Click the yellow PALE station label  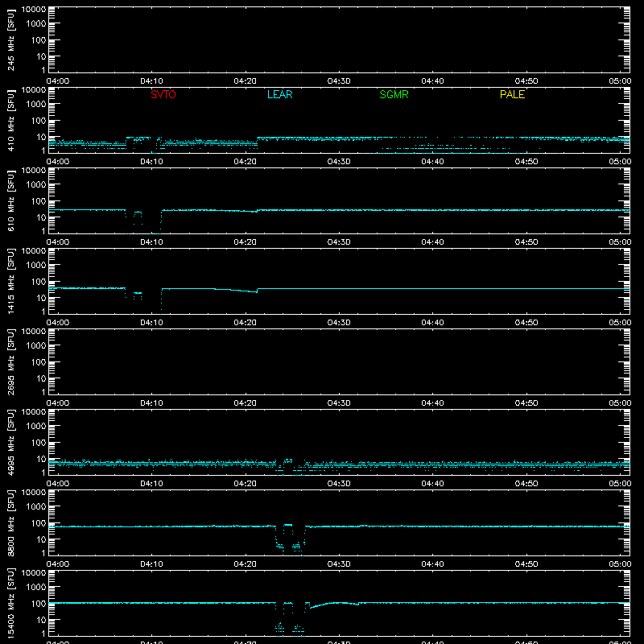tap(512, 94)
